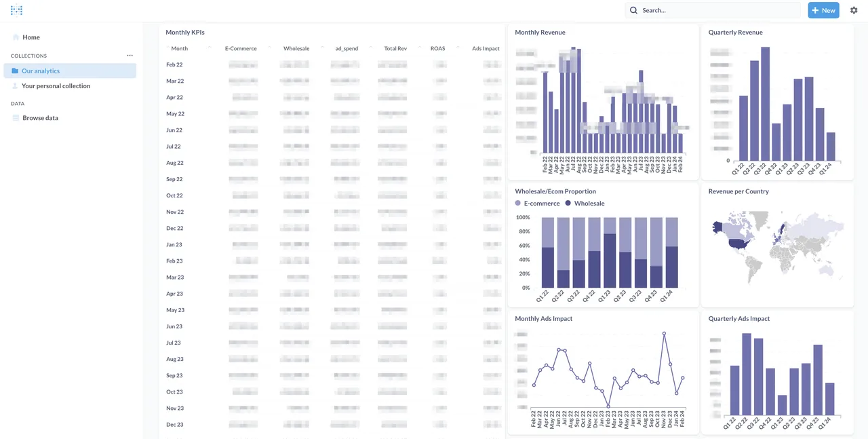Click the Our analytics folder icon
Image resolution: width=868 pixels, height=439 pixels.
click(x=15, y=71)
